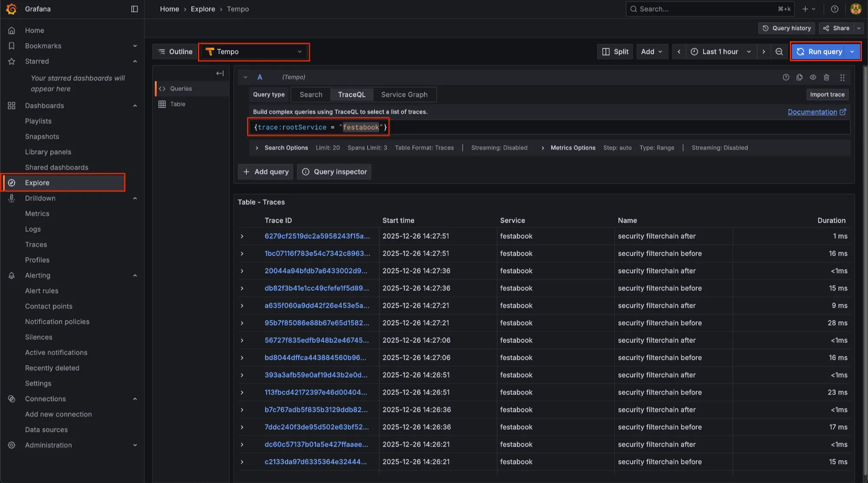This screenshot has height=483, width=868.
Task: Collapse the Explore content outline panel
Action: coord(220,73)
